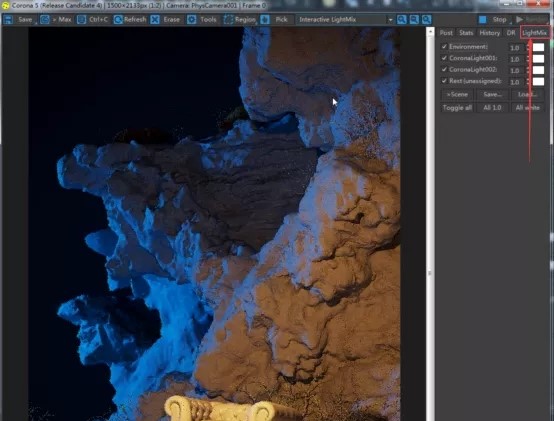554x421 pixels.
Task: Click the CoronaLight001 intensity spinner arrows
Action: coord(529,59)
